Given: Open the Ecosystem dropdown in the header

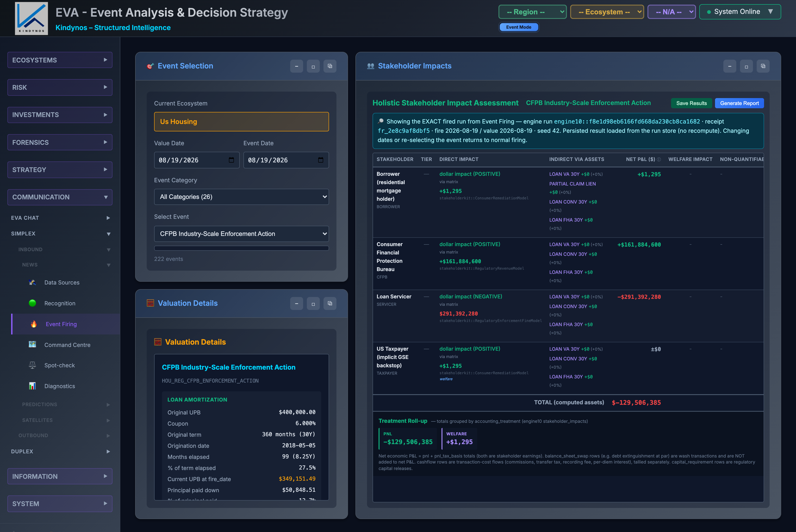Looking at the screenshot, I should (607, 12).
